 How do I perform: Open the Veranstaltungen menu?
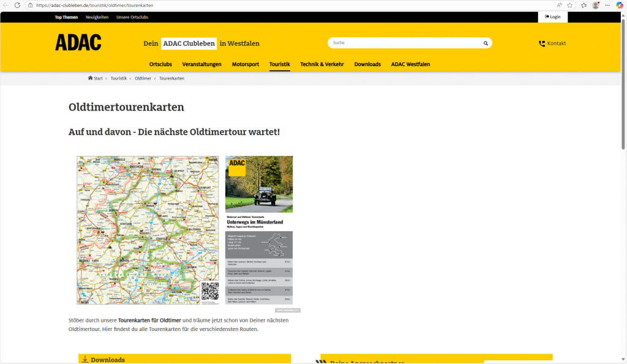click(x=201, y=64)
